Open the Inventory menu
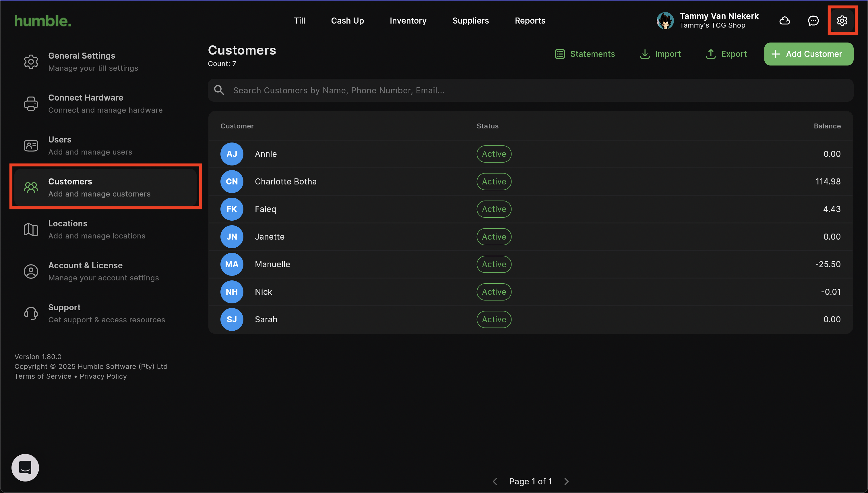Viewport: 868px width, 493px height. click(x=408, y=21)
